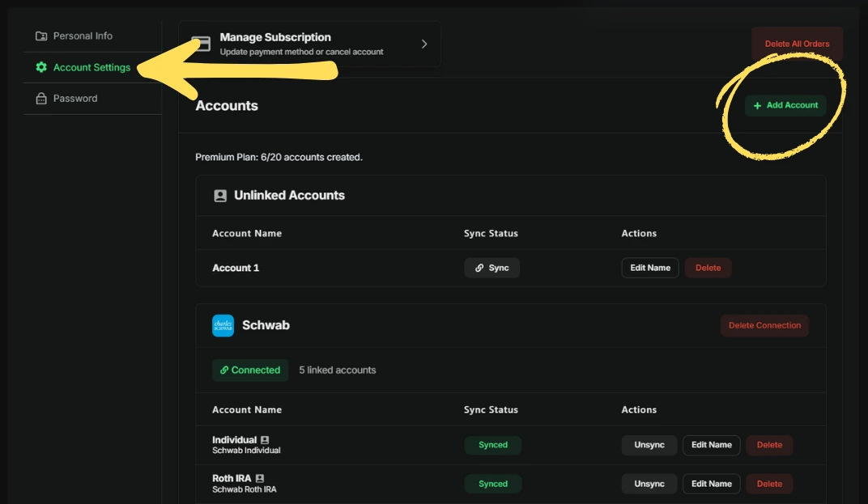This screenshot has width=868, height=504.
Task: Edit the name of Account 1
Action: point(649,268)
